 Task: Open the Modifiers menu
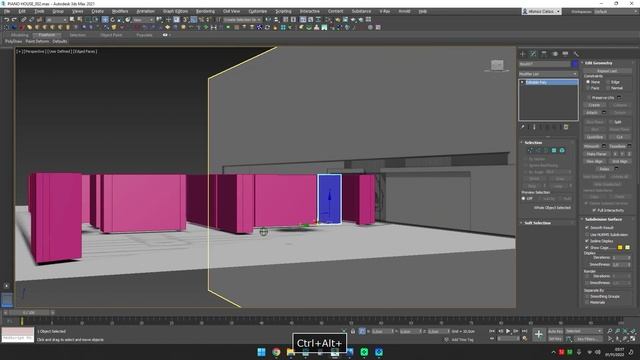120,11
